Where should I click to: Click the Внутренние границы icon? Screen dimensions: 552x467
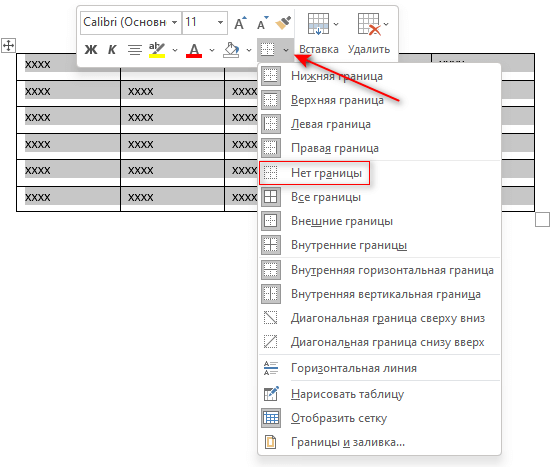(x=271, y=245)
